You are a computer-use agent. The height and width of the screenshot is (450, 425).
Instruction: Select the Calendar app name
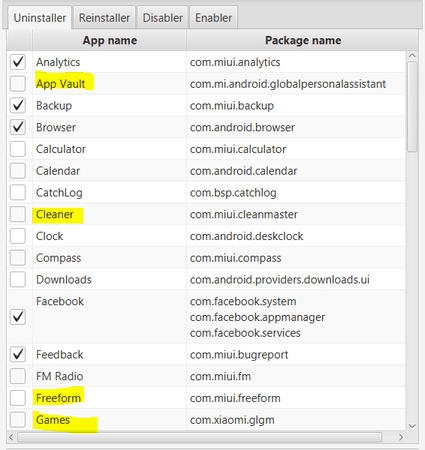(x=58, y=171)
